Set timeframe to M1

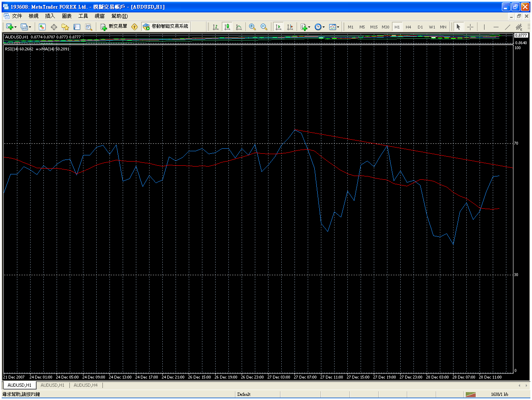pyautogui.click(x=351, y=27)
